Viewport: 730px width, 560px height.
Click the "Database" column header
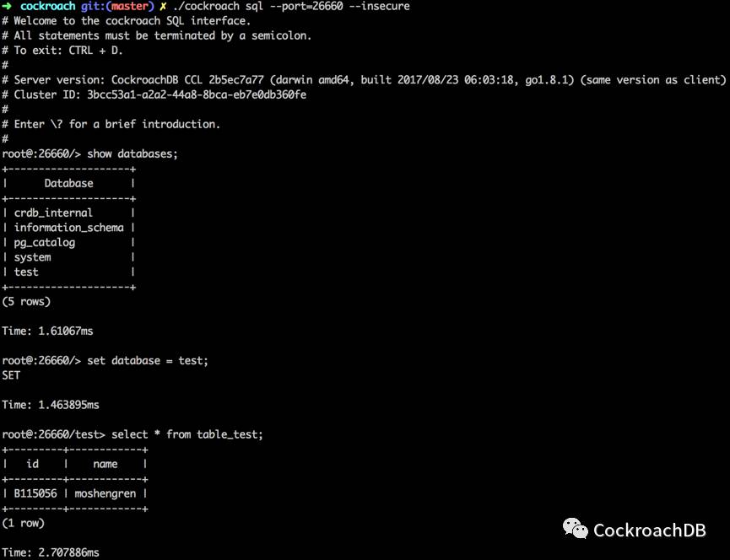coord(68,183)
